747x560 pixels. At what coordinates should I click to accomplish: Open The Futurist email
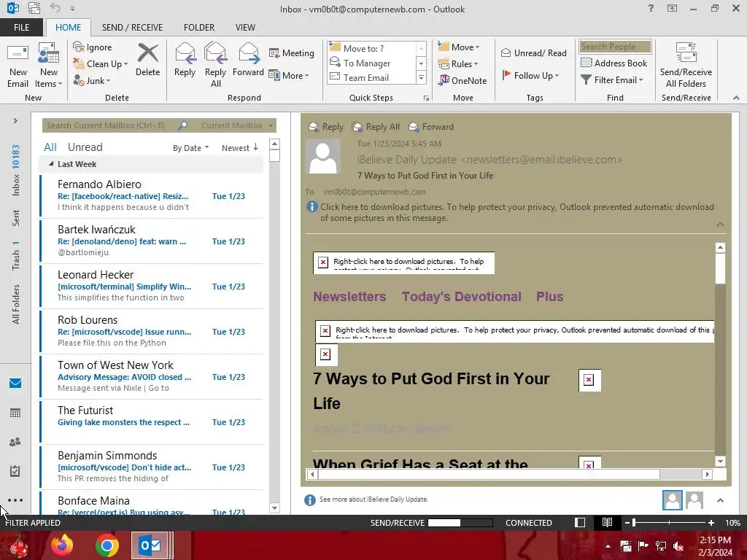(x=152, y=422)
